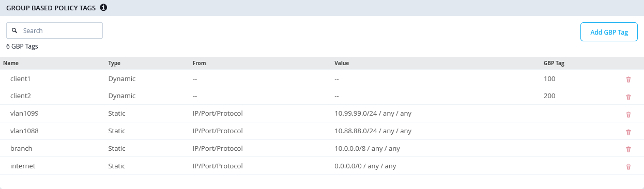Delete the internet tag via trash icon
Image resolution: width=644 pixels, height=189 pixels.
[x=628, y=166]
